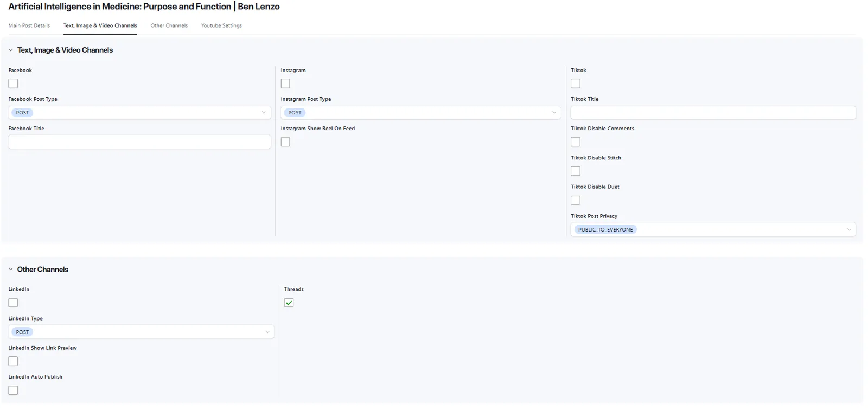The height and width of the screenshot is (410, 868).
Task: Open the LinkedIn Type dropdown
Action: [141, 332]
